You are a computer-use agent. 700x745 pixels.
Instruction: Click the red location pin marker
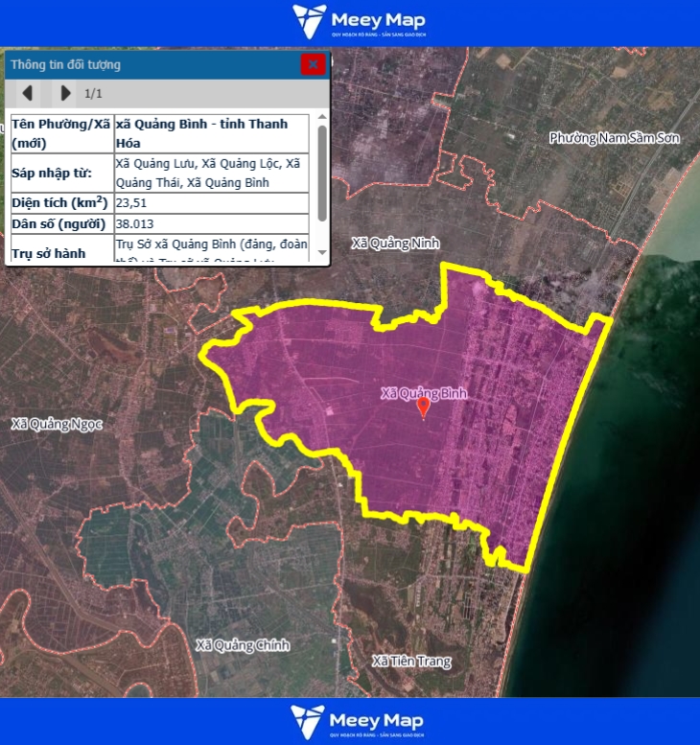[423, 408]
